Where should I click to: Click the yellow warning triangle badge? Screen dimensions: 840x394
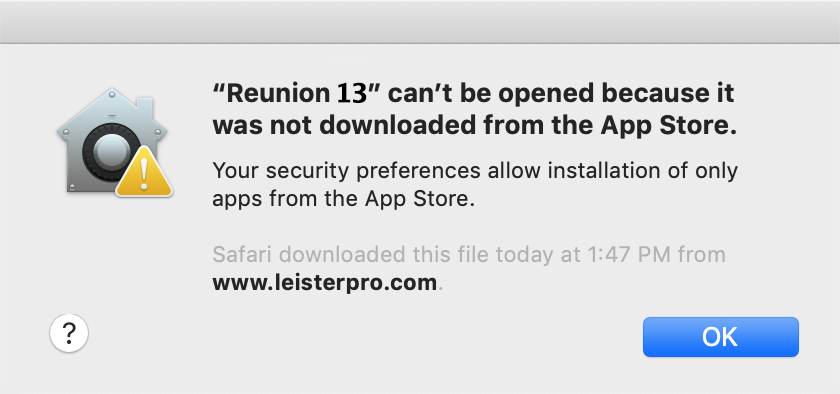pos(144,172)
